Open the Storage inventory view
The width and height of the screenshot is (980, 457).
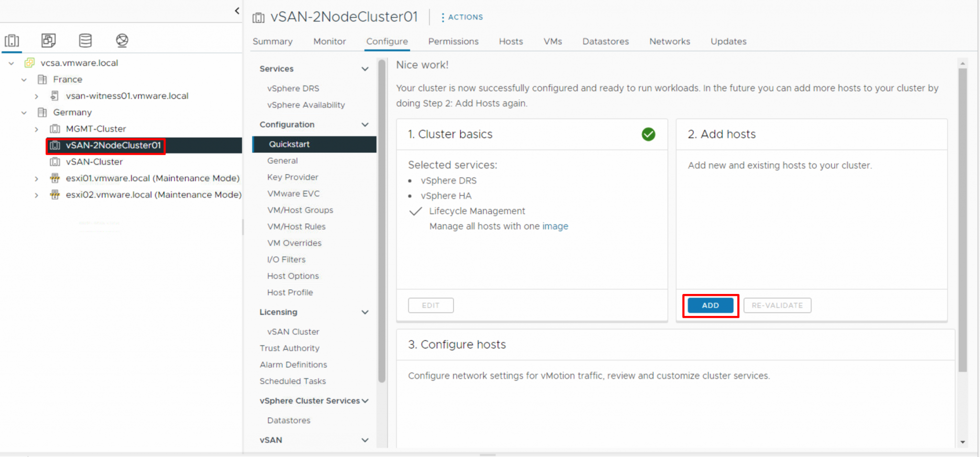85,40
